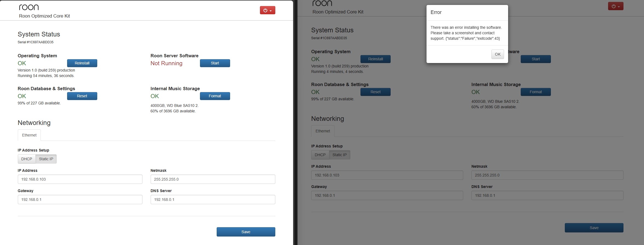Switch to DHCP in right window
The image size is (644, 245).
(320, 155)
